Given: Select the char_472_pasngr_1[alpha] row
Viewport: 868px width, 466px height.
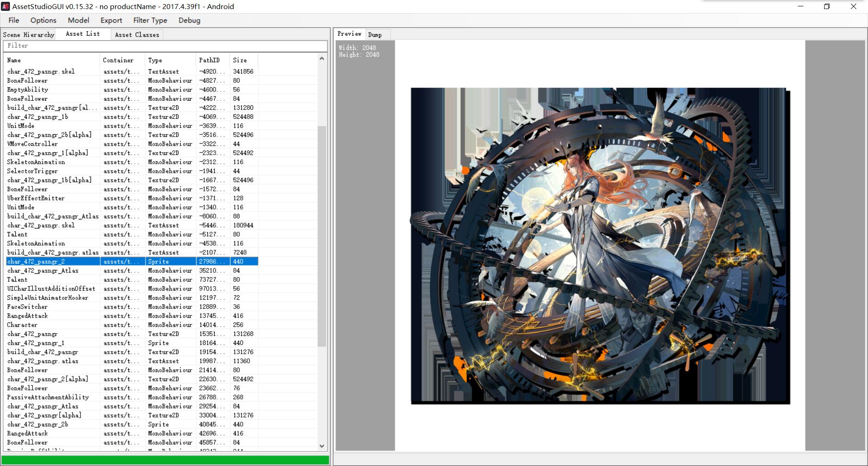Looking at the screenshot, I should [132, 153].
